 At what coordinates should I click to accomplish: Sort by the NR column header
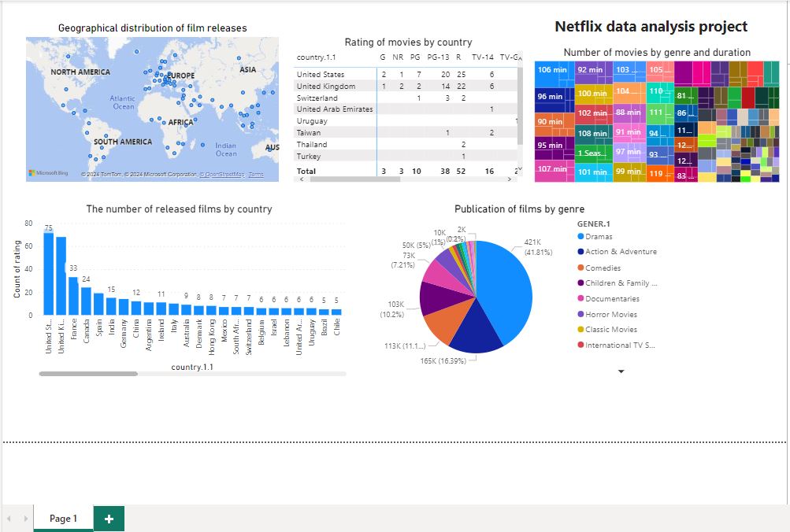[398, 57]
